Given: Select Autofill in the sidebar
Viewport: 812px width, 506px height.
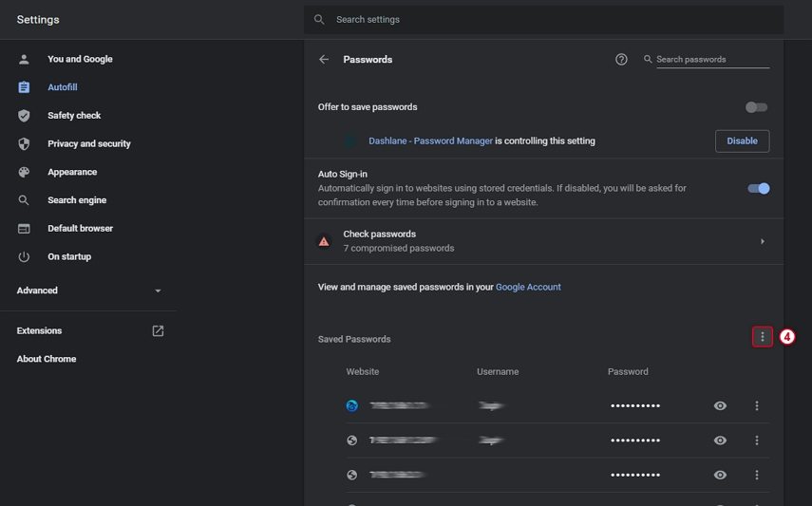Looking at the screenshot, I should 62,87.
